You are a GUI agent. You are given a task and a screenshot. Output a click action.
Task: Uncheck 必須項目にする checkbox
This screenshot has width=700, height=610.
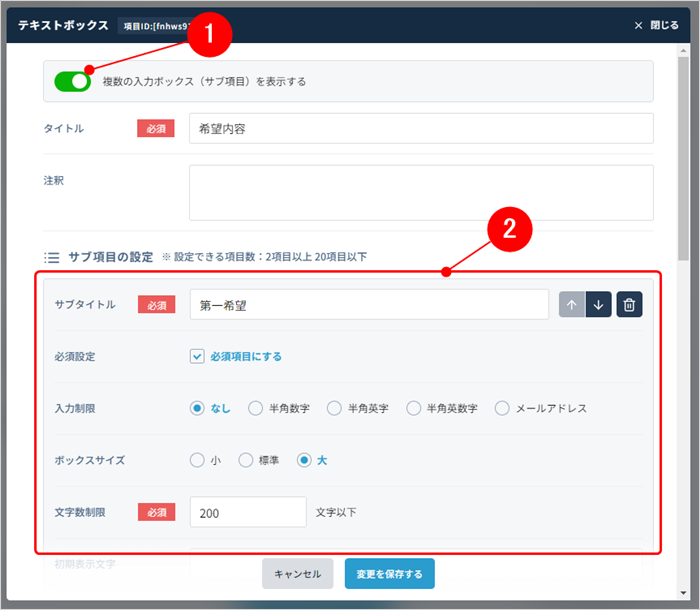pyautogui.click(x=197, y=356)
